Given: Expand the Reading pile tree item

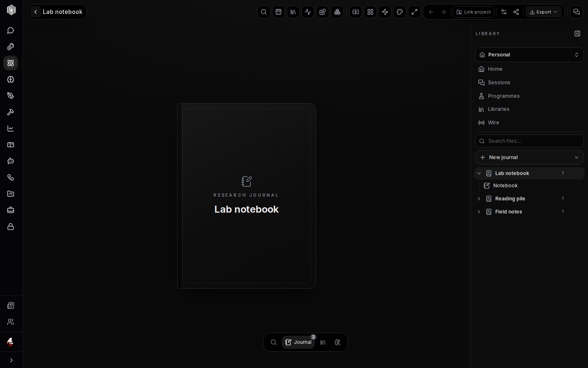Looking at the screenshot, I should pyautogui.click(x=479, y=199).
